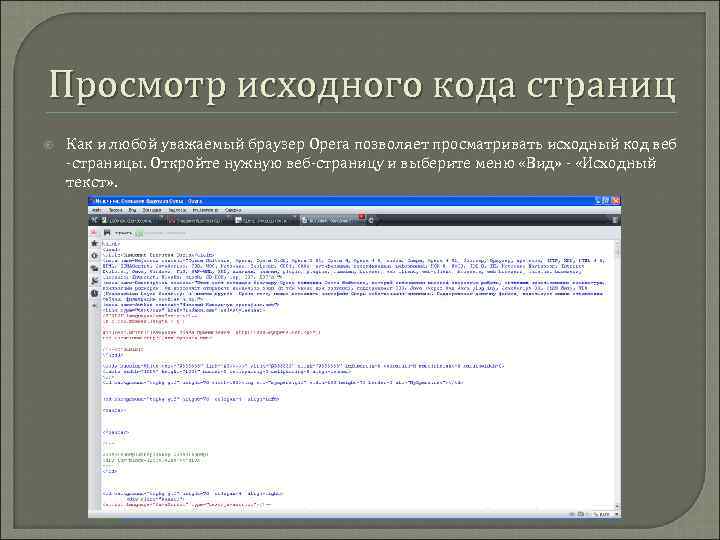Close the Opera window
720x540 pixels.
pyautogui.click(x=616, y=201)
